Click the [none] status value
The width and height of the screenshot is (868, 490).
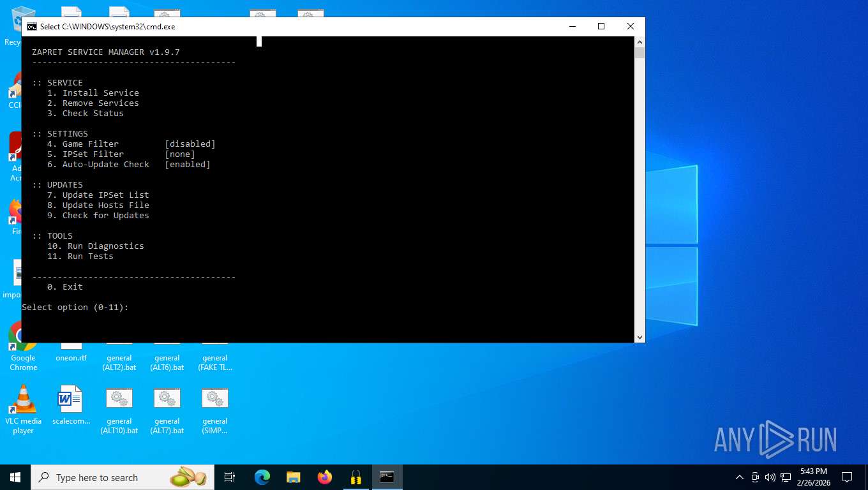coord(180,154)
